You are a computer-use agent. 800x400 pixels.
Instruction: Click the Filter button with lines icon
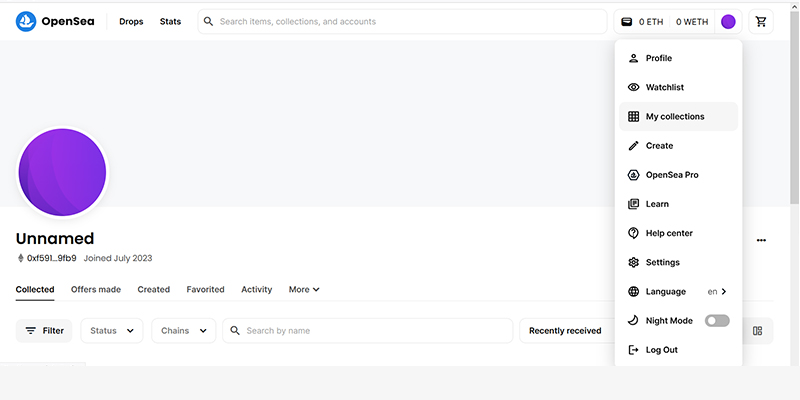point(44,331)
